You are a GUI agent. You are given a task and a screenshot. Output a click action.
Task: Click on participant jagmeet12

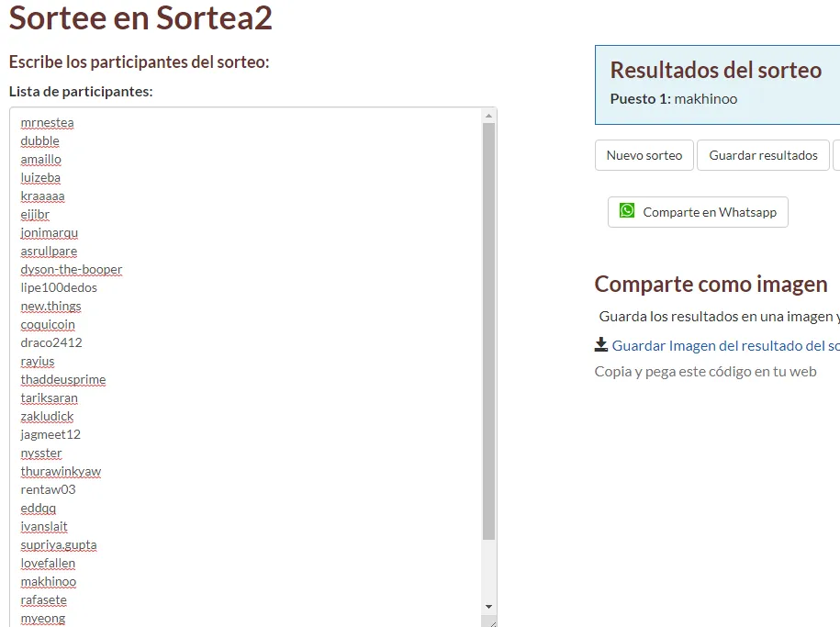[50, 434]
